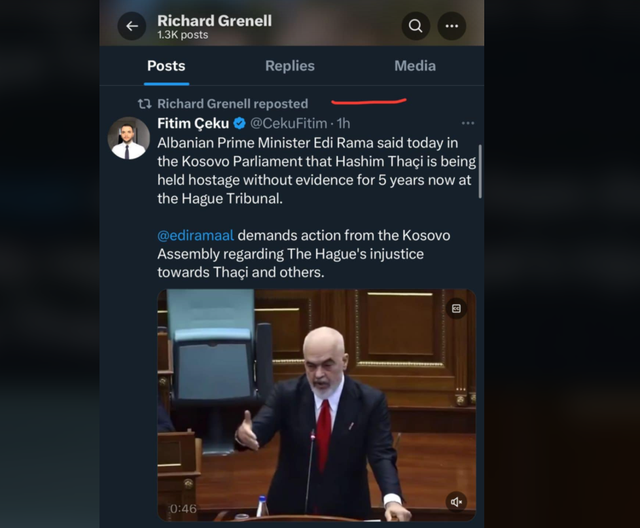Image resolution: width=640 pixels, height=528 pixels.
Task: Click the repost arrows icon
Action: pyautogui.click(x=144, y=104)
